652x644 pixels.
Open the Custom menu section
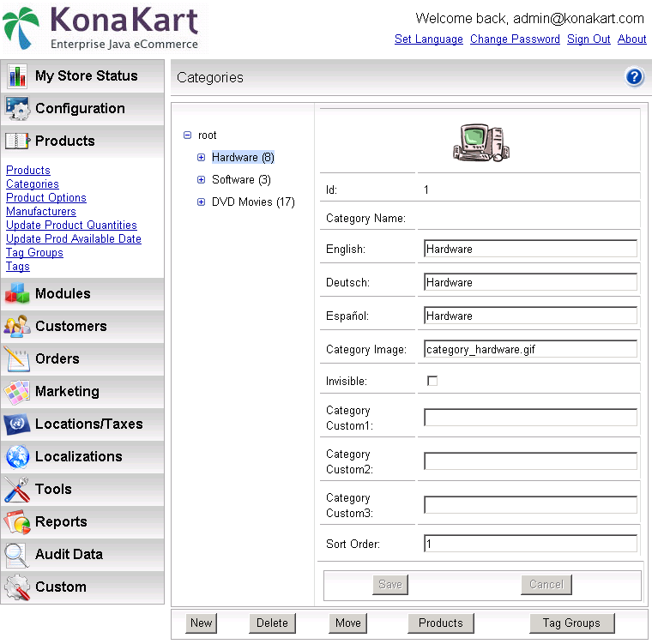click(x=82, y=587)
